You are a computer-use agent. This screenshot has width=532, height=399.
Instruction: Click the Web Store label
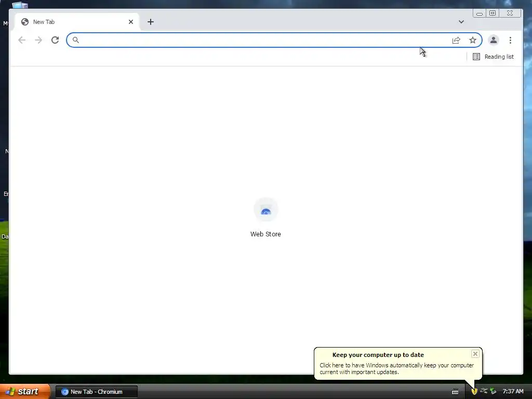(265, 234)
